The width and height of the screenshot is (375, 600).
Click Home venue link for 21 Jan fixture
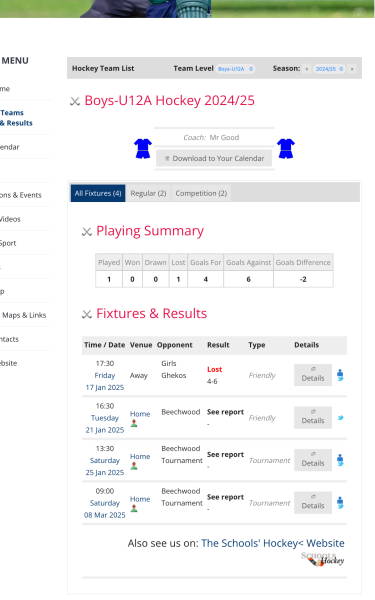[x=140, y=414]
